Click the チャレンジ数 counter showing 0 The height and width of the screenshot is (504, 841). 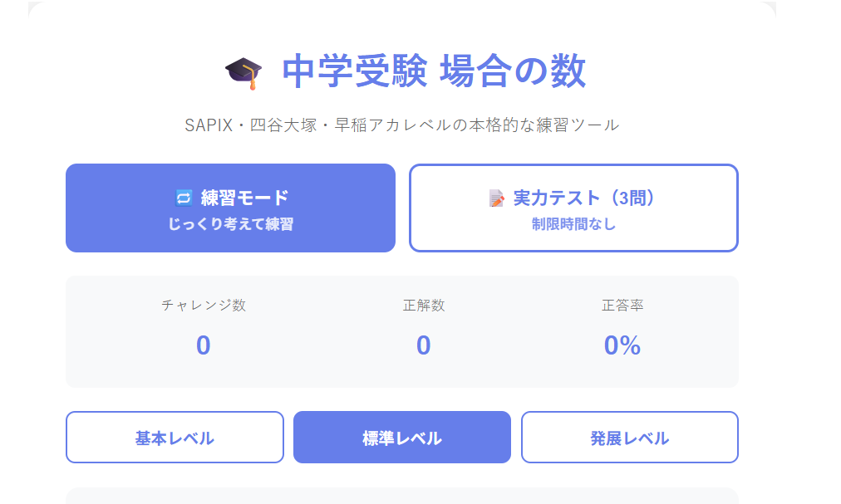[x=202, y=345]
